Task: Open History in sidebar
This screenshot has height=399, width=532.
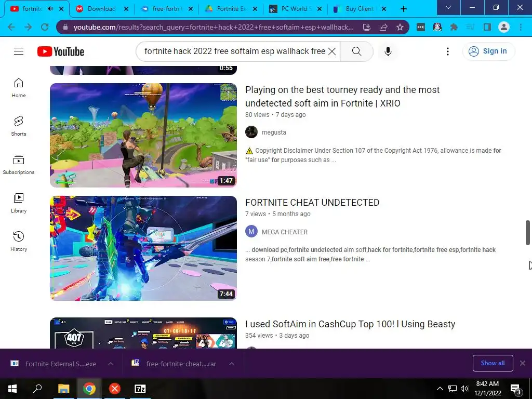Action: coord(19,241)
